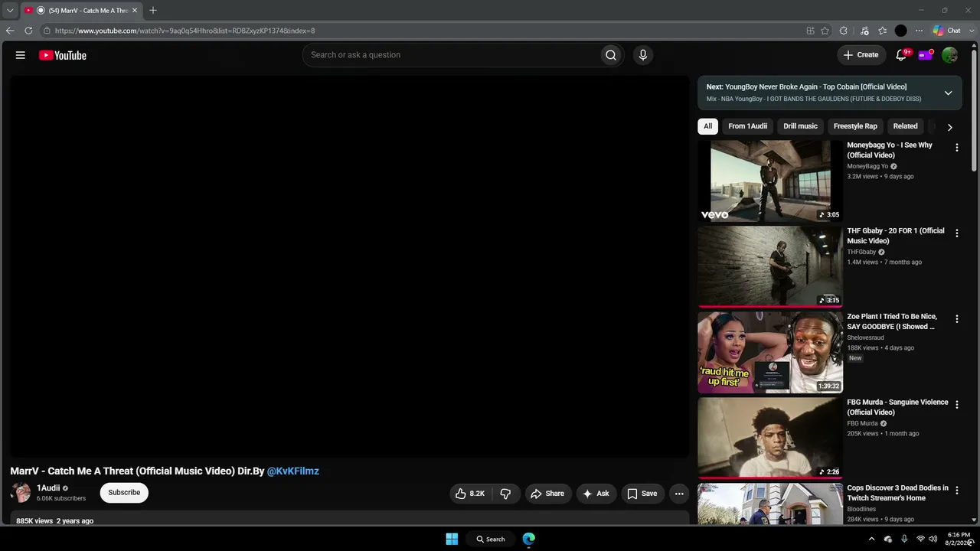Like the video with 8.2K likes
Viewport: 980px width, 551px height.
coord(470,494)
